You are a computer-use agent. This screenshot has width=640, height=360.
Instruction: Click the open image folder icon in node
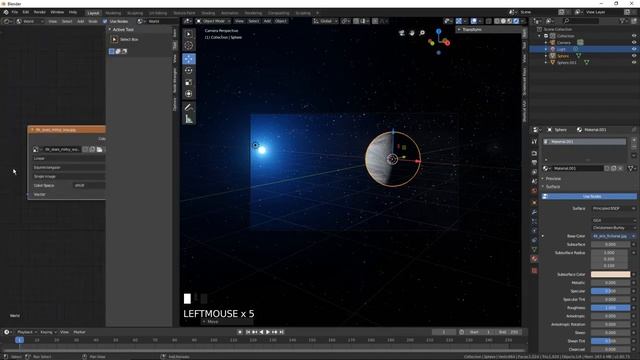point(99,149)
